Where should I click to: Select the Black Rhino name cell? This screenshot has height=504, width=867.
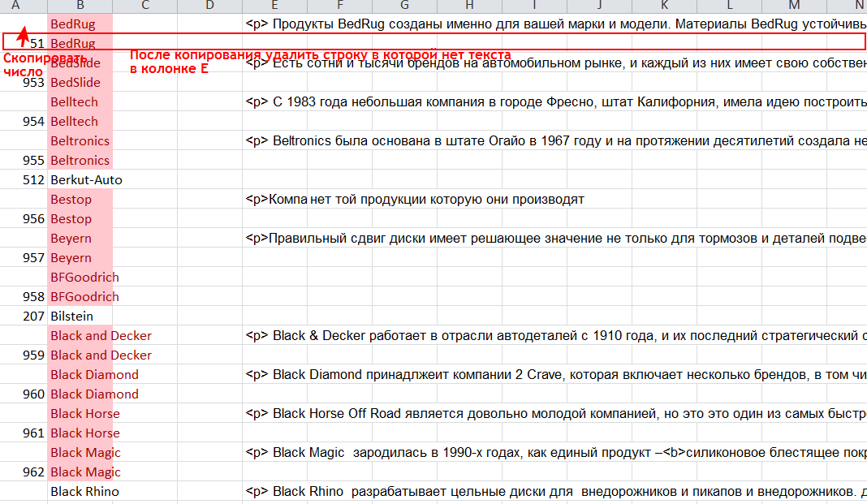coord(80,491)
